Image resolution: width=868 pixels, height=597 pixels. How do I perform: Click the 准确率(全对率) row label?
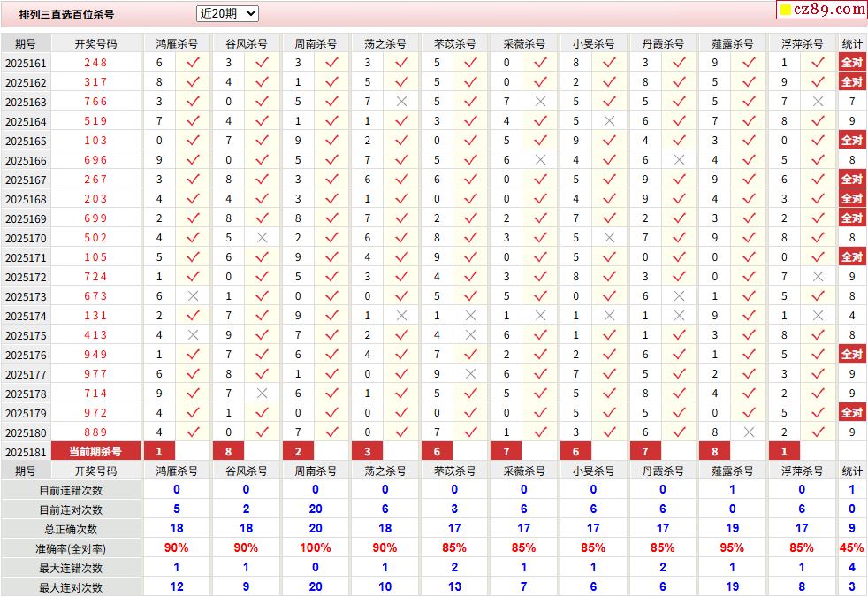point(71,549)
